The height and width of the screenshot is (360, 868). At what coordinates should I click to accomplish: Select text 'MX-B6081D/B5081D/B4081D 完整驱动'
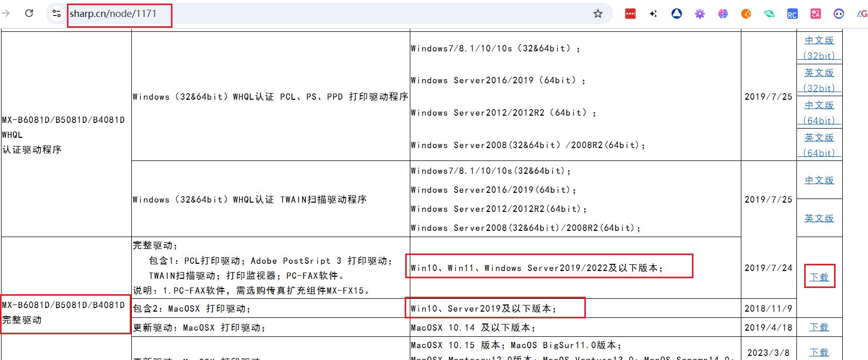(63, 312)
